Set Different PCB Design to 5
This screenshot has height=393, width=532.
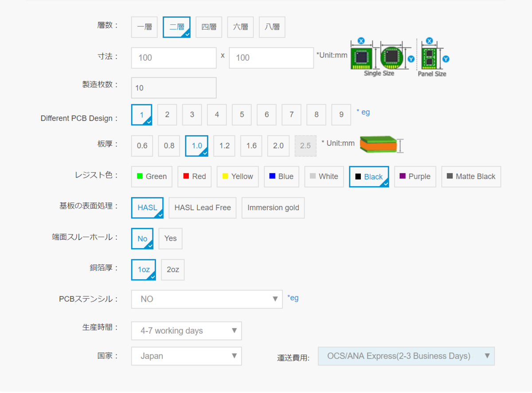(242, 115)
